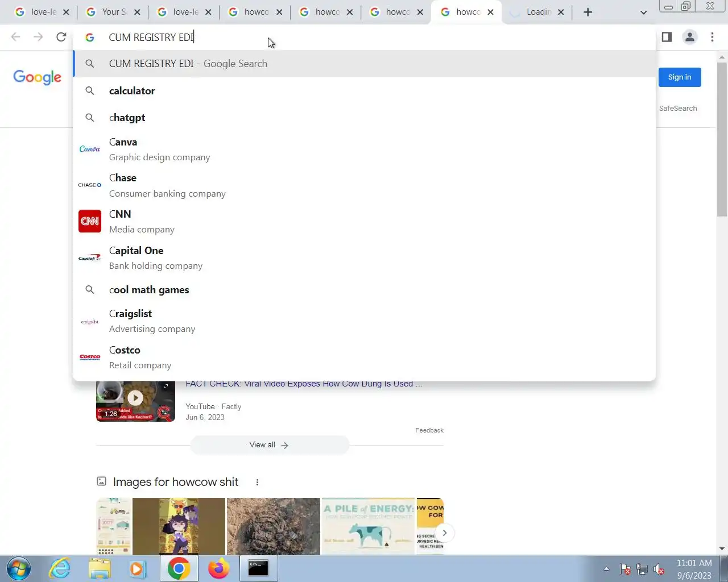This screenshot has height=582, width=728.
Task: Open the dung pile photo thumbnail
Action: [274, 526]
